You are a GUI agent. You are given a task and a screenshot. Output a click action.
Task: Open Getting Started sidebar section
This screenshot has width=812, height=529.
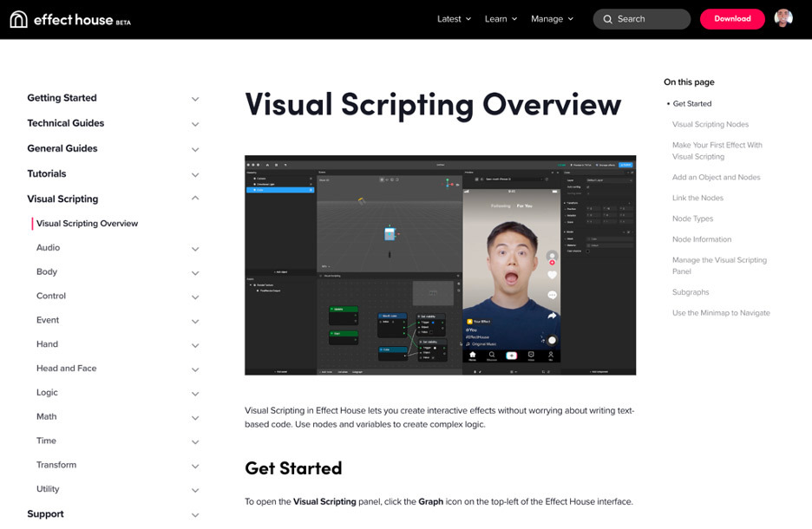click(62, 98)
